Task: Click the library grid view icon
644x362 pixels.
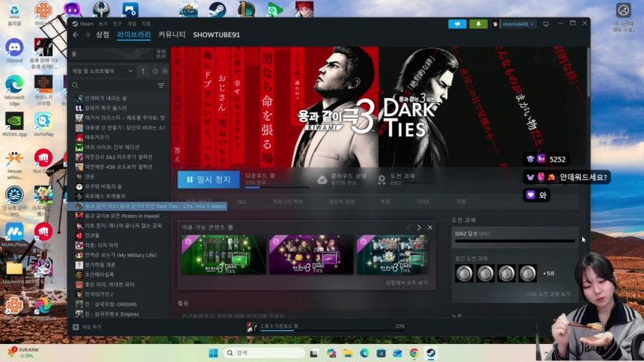Action: tap(160, 54)
